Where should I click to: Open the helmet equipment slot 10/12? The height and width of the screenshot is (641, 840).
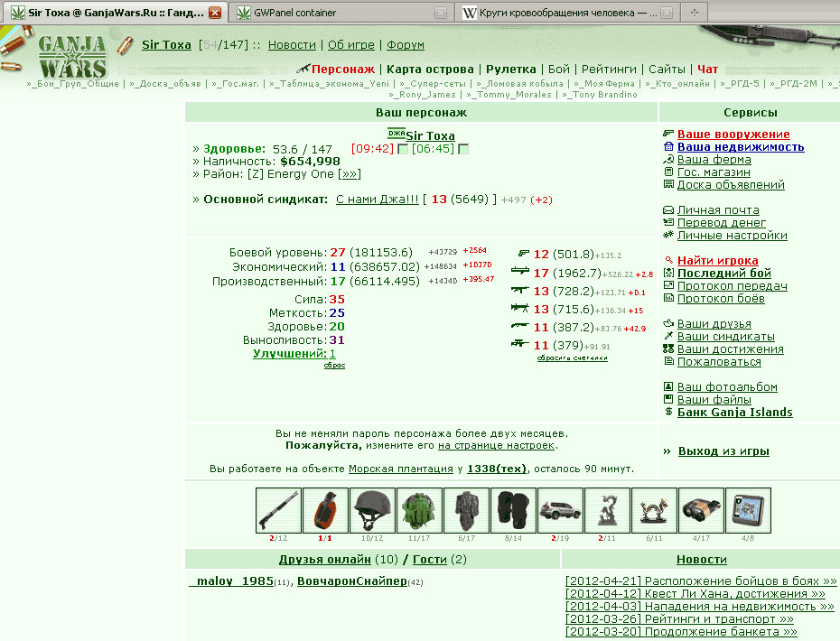pyautogui.click(x=372, y=510)
